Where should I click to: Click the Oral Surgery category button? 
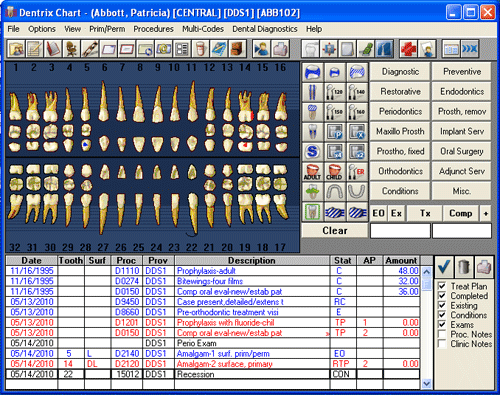click(x=462, y=151)
